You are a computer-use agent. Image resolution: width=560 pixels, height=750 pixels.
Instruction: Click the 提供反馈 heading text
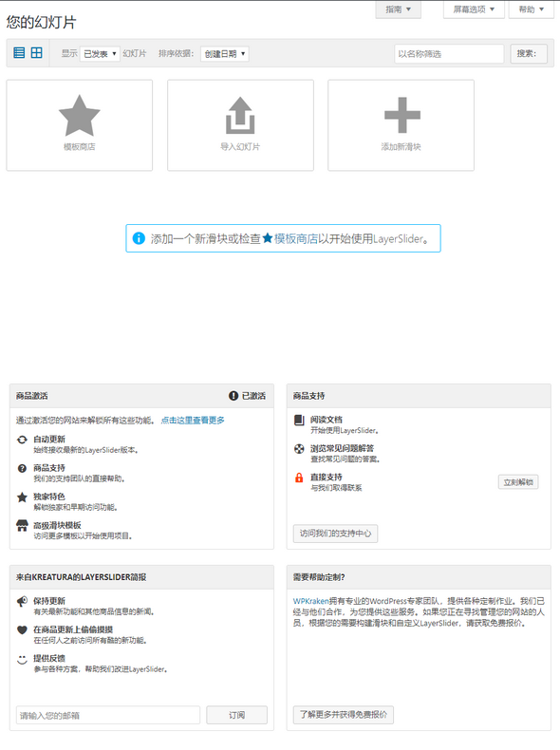coord(49,658)
